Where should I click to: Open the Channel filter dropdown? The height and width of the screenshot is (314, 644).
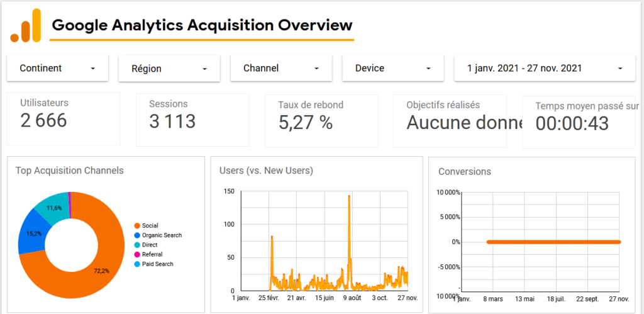coord(281,68)
